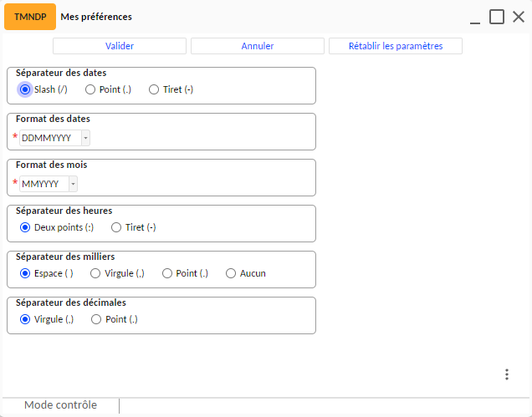Close the Mes préférences window

[x=519, y=17]
